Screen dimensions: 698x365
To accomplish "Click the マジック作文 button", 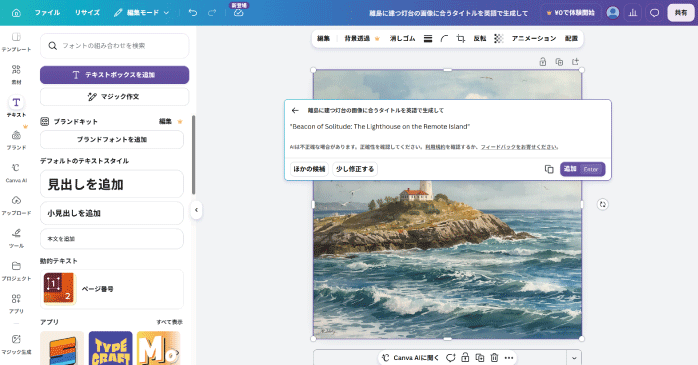I will point(114,97).
